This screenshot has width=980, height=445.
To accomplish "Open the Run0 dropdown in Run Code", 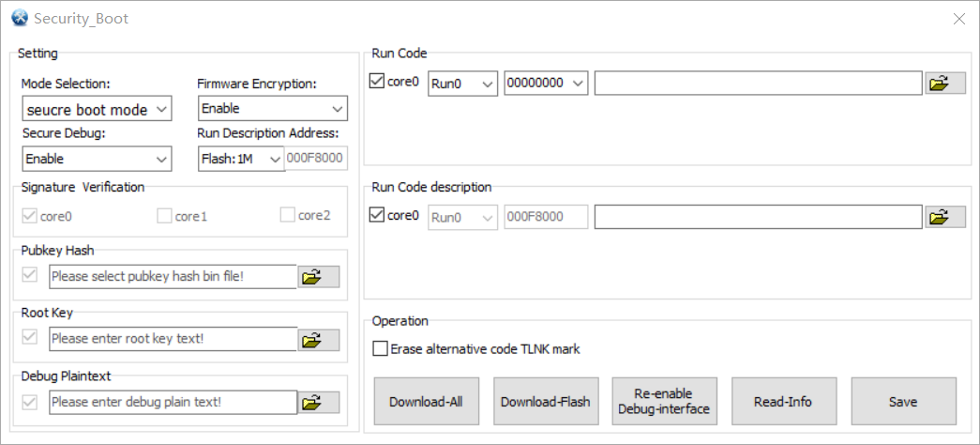I will 462,84.
